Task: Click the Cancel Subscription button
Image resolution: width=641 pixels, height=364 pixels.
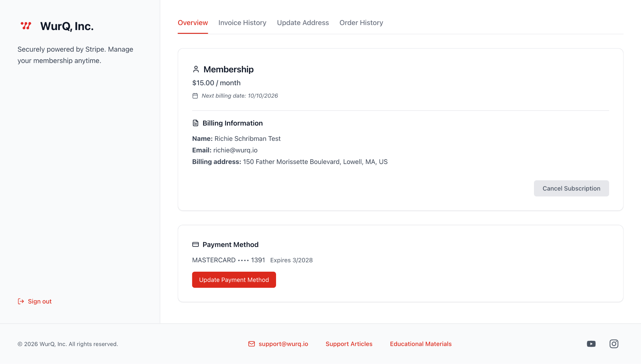Action: (571, 188)
